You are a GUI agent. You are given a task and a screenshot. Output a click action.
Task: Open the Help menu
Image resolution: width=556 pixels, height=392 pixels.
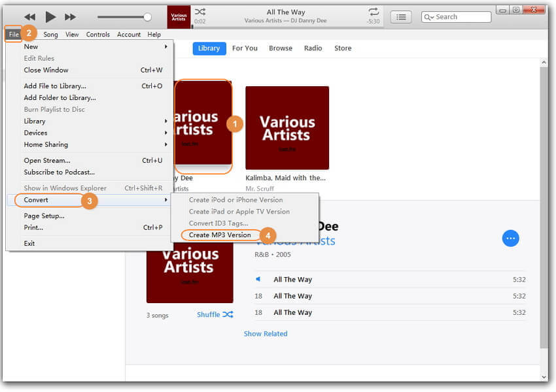click(x=154, y=35)
